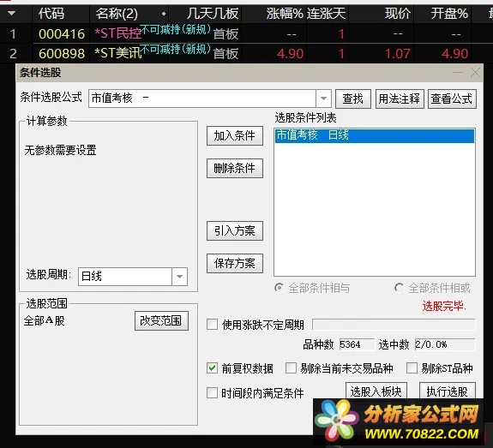
Task: Uncheck 前复权数据 checkbox
Action: [x=213, y=367]
